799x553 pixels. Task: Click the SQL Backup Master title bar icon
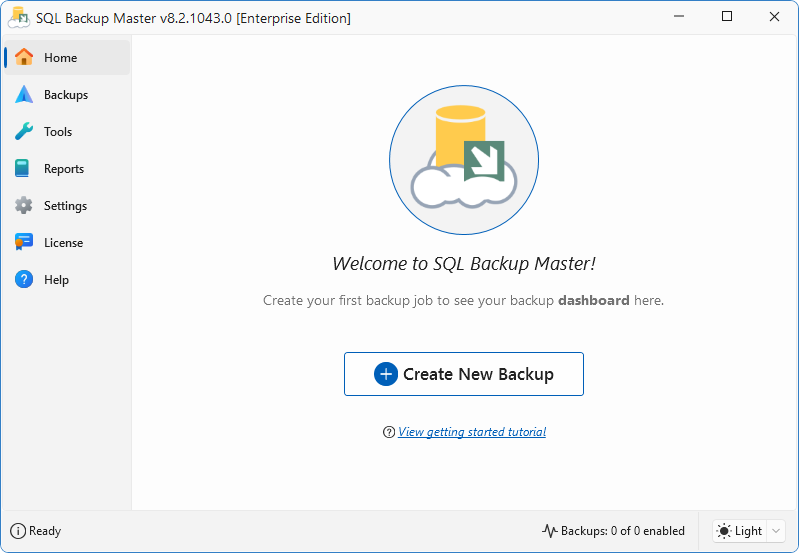point(19,17)
